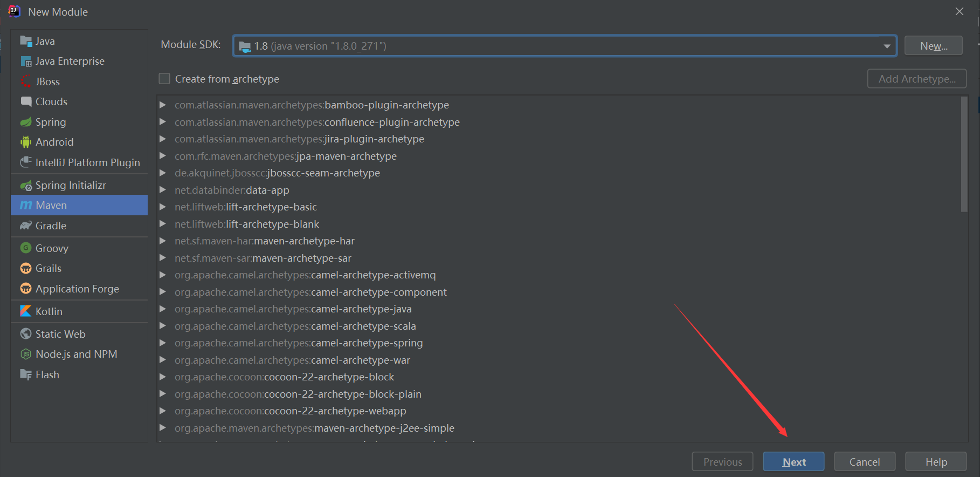Select cocoon-22-archetype-block entry
The height and width of the screenshot is (477, 980).
(285, 377)
